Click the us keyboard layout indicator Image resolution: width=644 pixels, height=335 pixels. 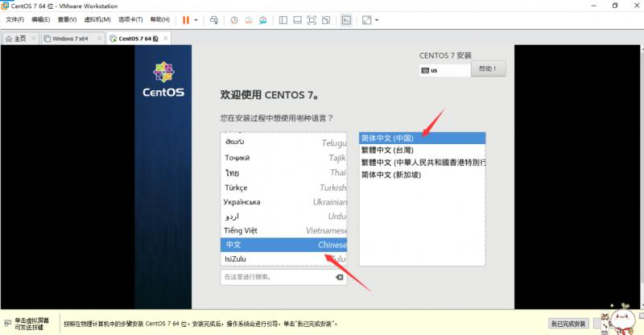tap(445, 70)
